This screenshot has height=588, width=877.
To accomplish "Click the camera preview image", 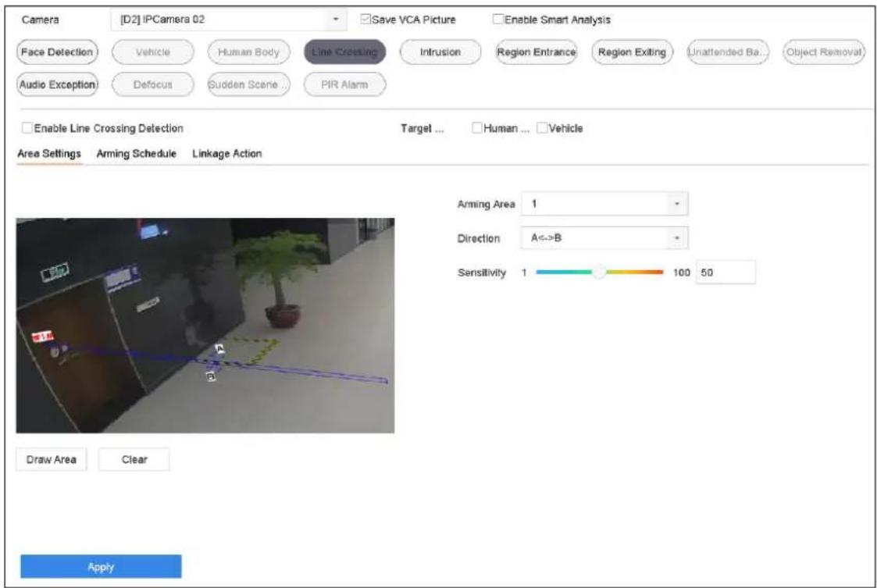I will coord(205,326).
